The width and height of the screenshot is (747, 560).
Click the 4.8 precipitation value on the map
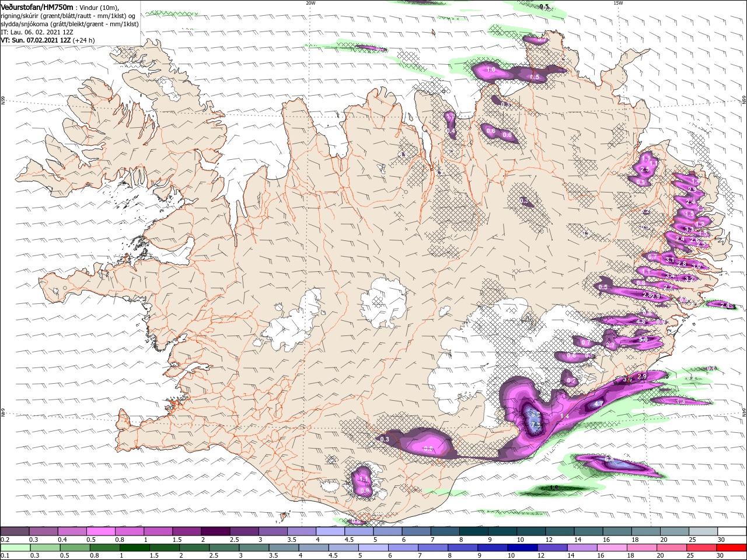[x=641, y=321]
